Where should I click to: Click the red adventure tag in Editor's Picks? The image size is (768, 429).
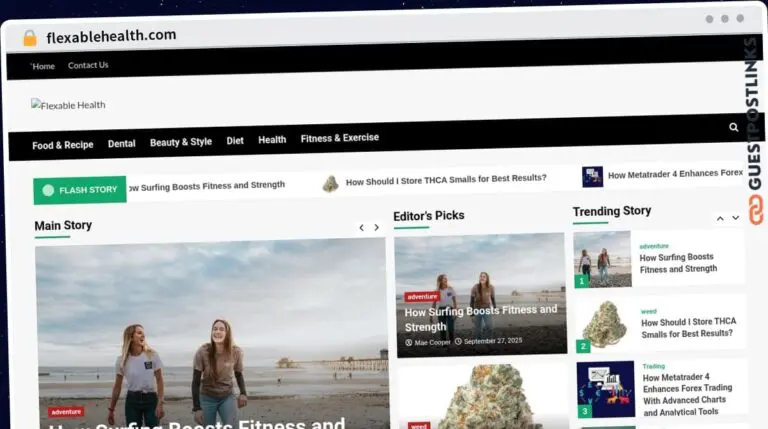[422, 296]
